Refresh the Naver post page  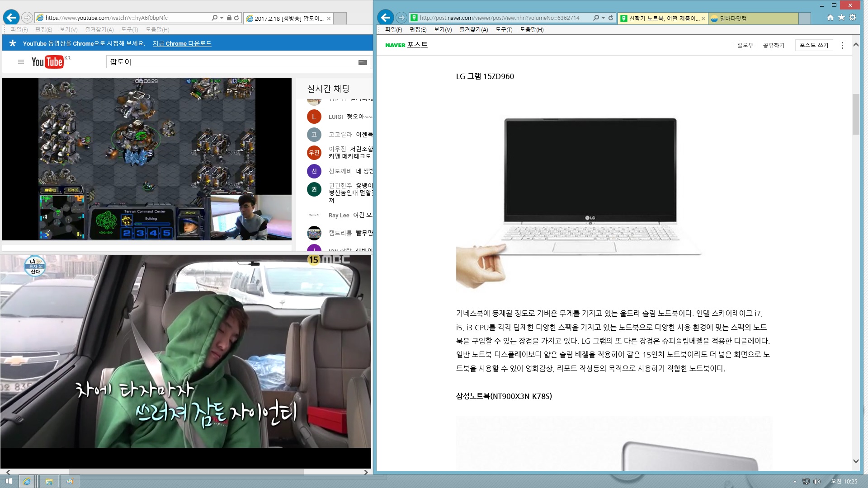pyautogui.click(x=611, y=18)
